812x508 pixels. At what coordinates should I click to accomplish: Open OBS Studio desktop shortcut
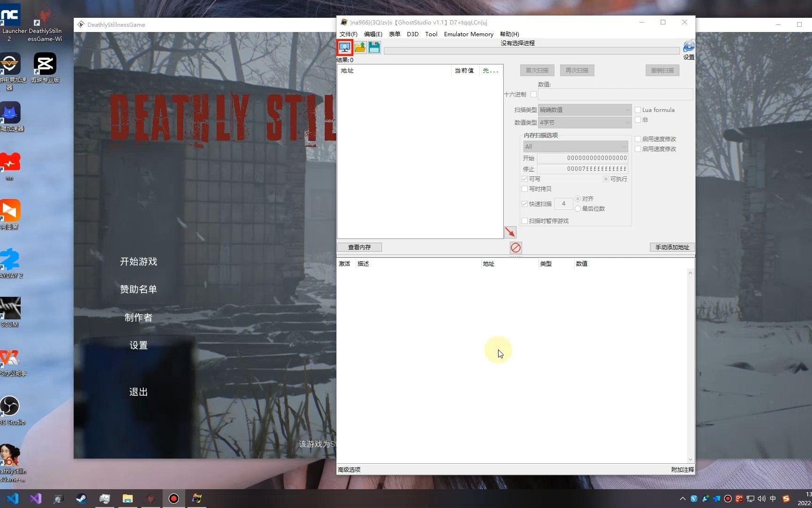(10, 411)
